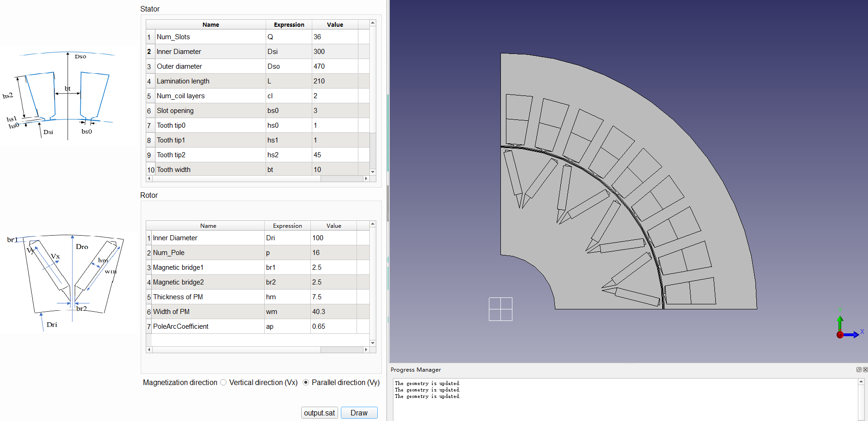Select Vertical direction (Vx) radio button
The image size is (868, 421).
pyautogui.click(x=223, y=382)
